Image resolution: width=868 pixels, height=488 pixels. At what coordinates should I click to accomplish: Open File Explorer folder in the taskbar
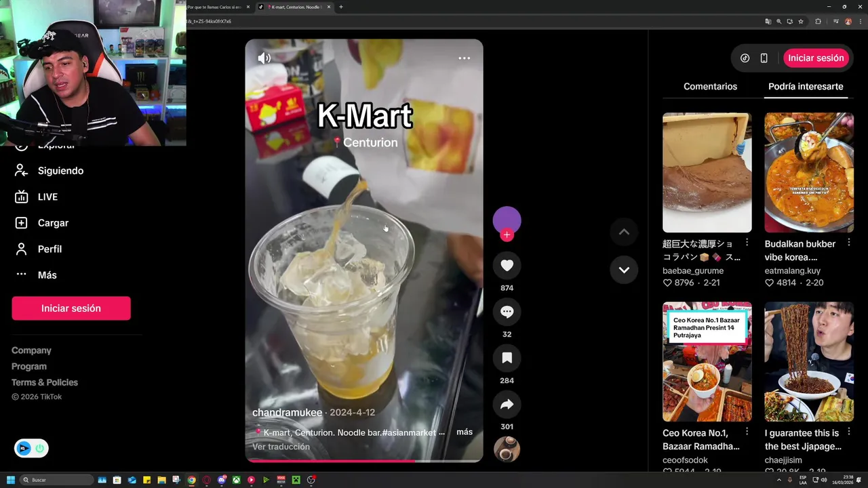pos(161,480)
